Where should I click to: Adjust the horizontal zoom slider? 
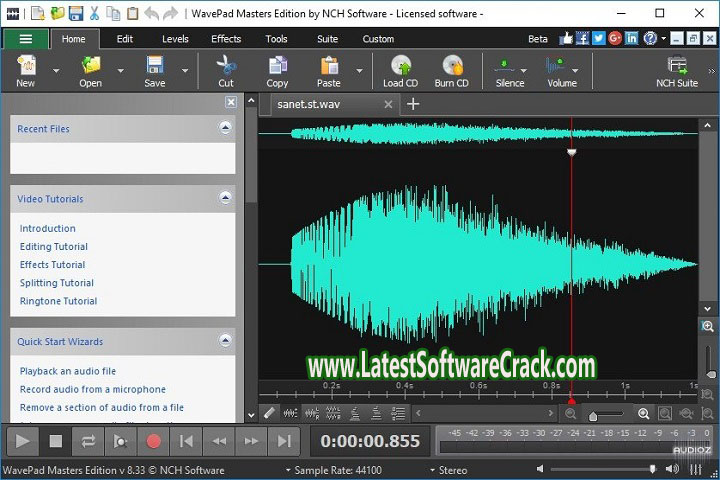(594, 415)
